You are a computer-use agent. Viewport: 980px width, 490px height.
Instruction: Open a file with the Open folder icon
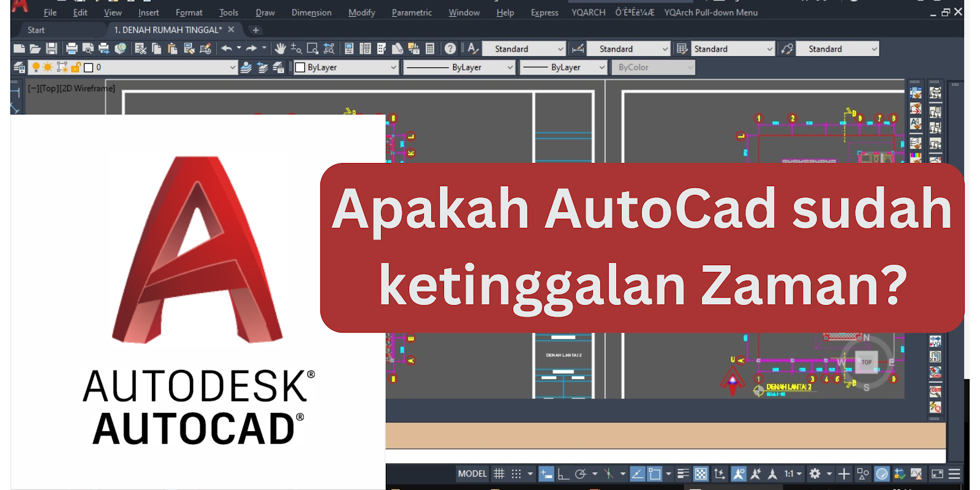[x=35, y=48]
